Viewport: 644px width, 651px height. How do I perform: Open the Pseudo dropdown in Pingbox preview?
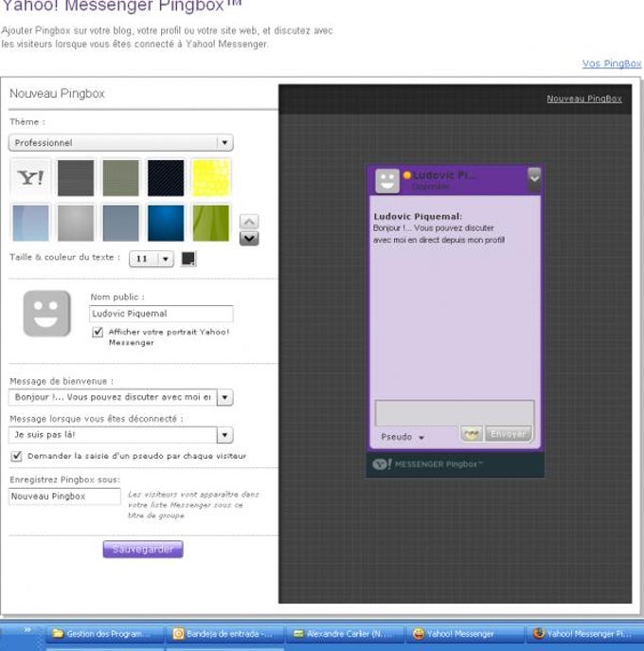(402, 437)
